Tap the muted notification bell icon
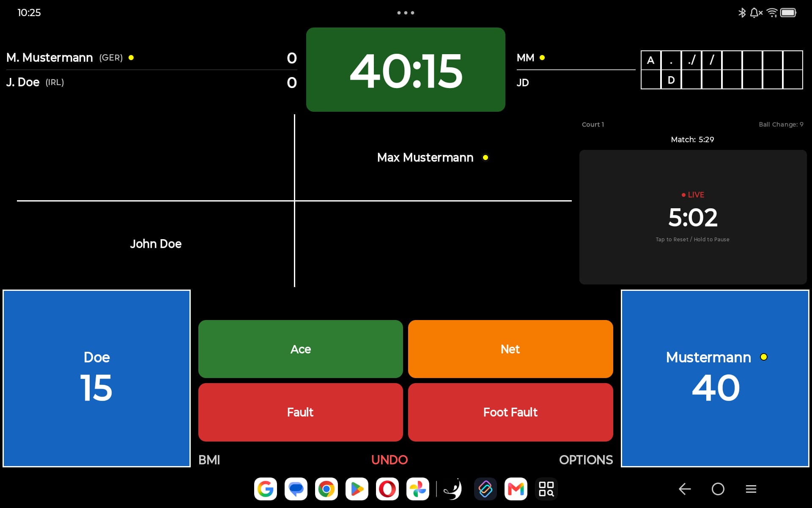Viewport: 812px width, 508px height. (x=756, y=13)
